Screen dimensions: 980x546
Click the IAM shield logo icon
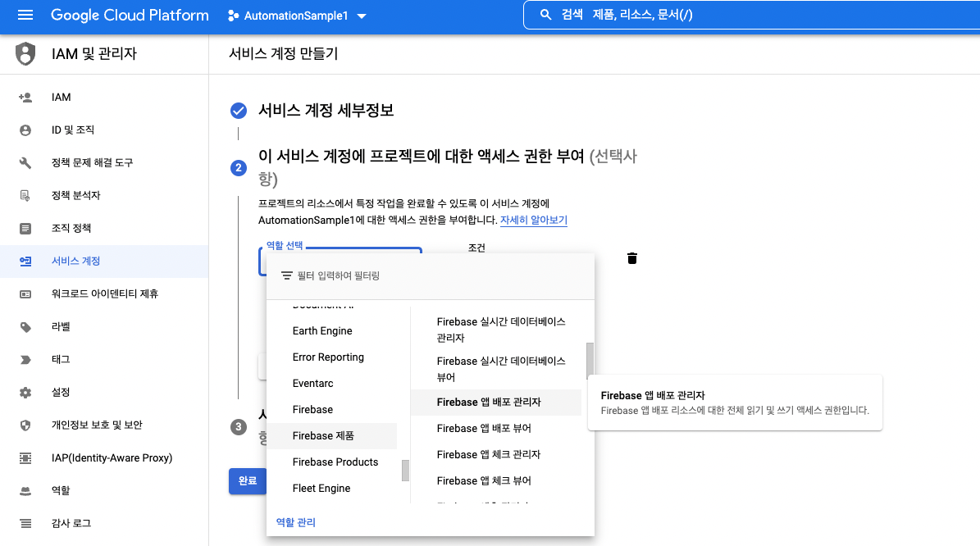[25, 54]
